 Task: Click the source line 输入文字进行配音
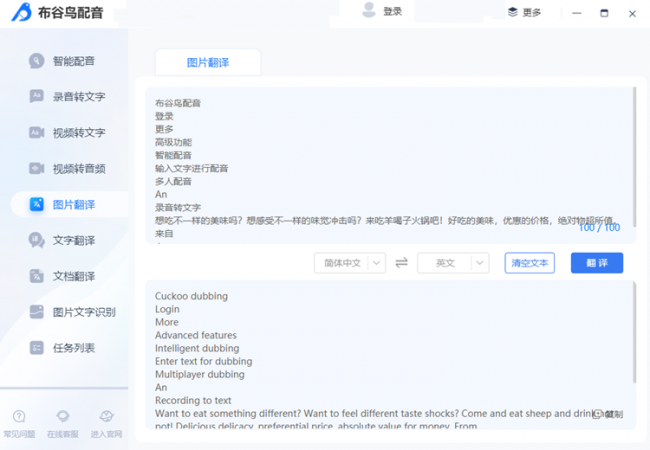coord(192,168)
